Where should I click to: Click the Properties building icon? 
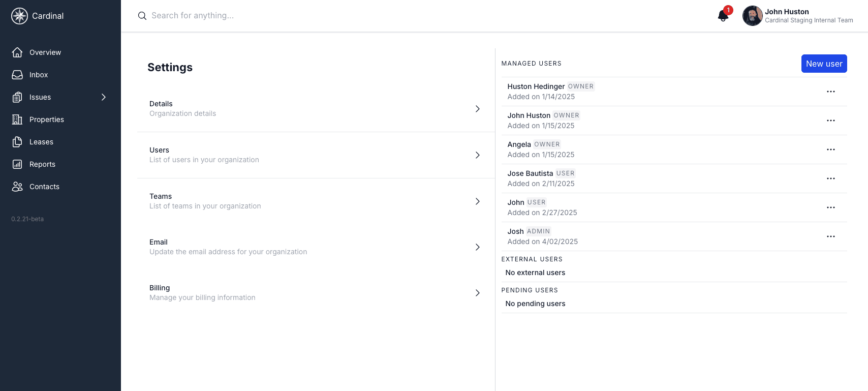(17, 119)
